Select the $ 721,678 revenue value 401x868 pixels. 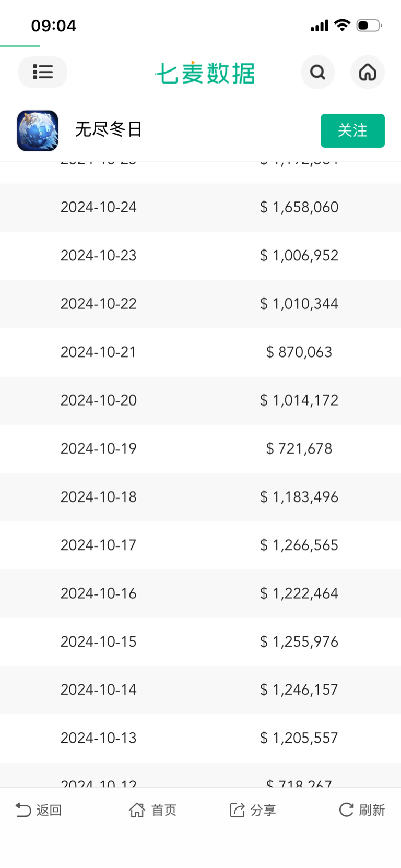[x=299, y=448]
